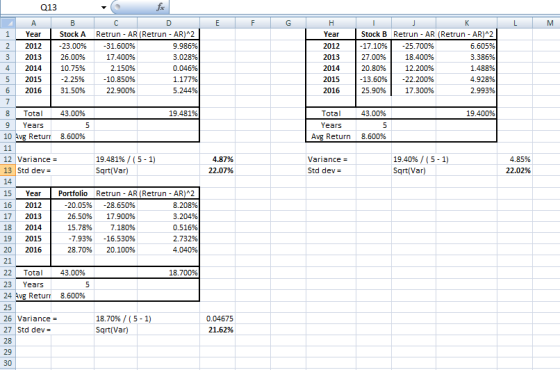Screen dimensions: 560x370
Task: Select row 22 header
Action: (x=8, y=272)
